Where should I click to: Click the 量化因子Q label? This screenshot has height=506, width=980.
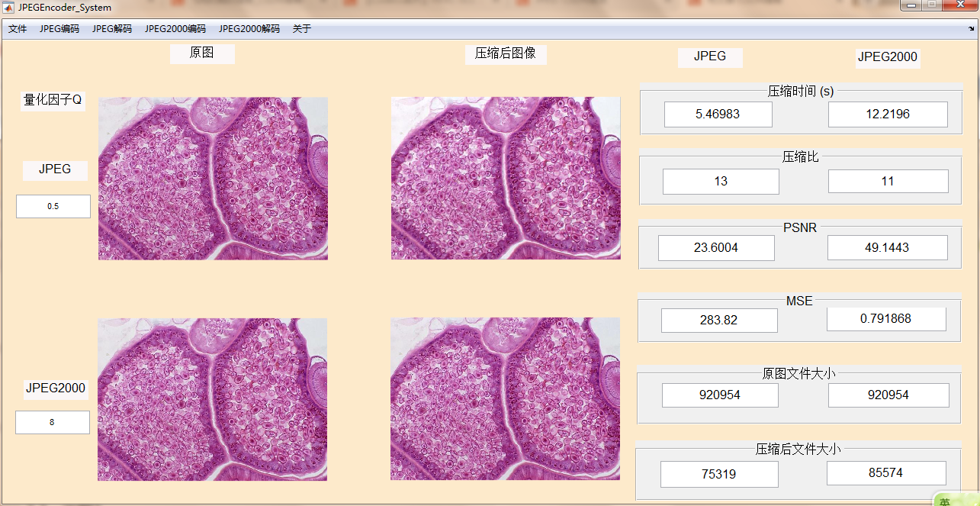53,100
